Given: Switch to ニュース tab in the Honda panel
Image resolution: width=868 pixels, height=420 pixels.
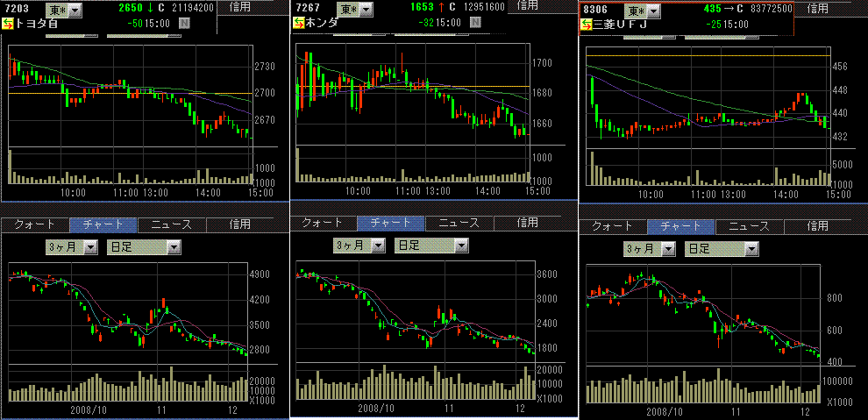Looking at the screenshot, I should coord(459,223).
